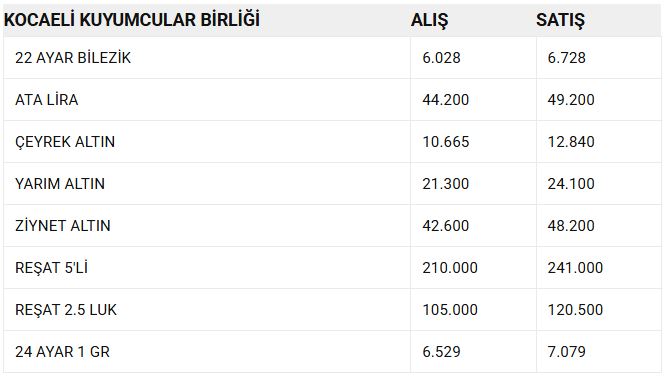Select the ALIŞ column header

pyautogui.click(x=430, y=21)
